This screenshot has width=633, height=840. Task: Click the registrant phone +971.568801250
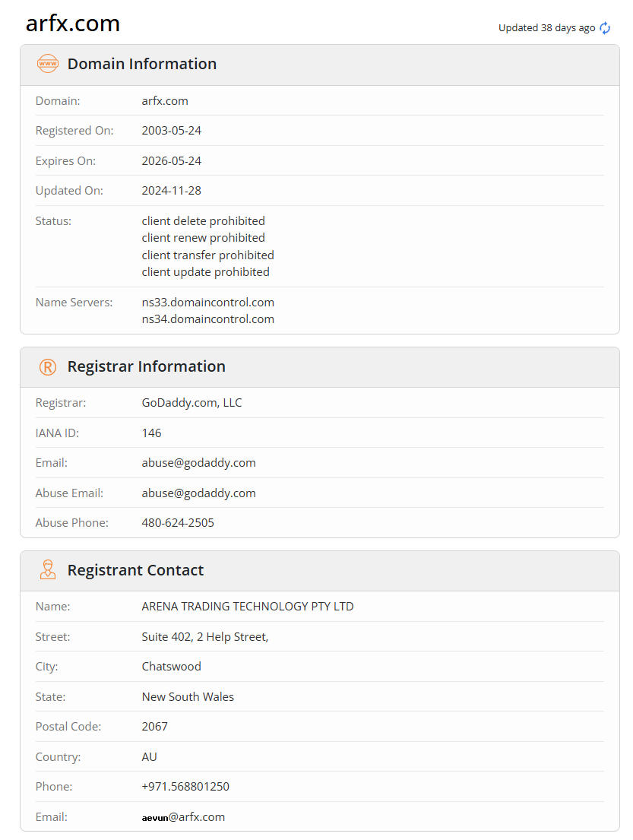(x=185, y=787)
